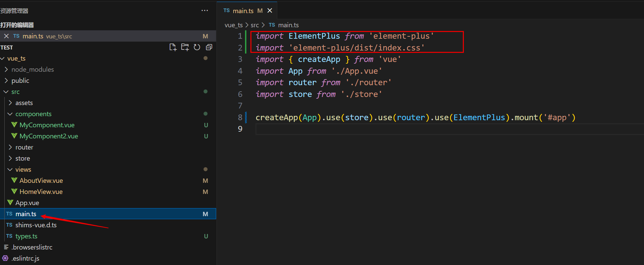
Task: Click the New File icon in TEST header
Action: (x=173, y=47)
